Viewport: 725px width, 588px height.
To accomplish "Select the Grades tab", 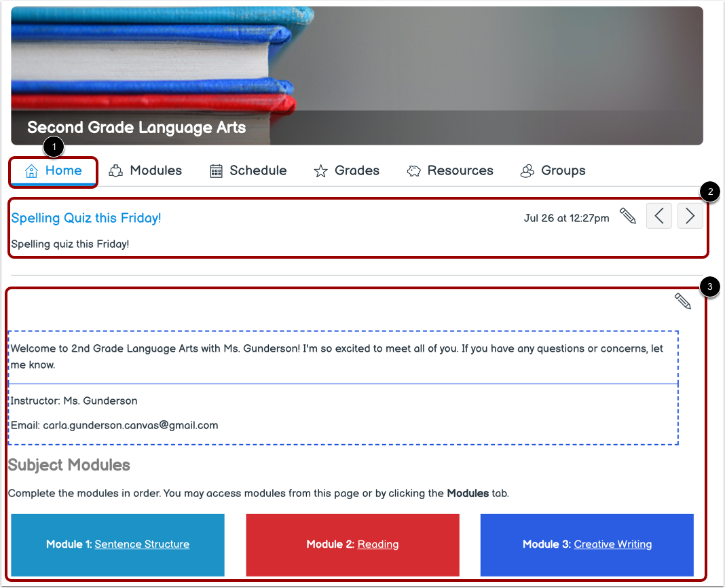I will pyautogui.click(x=356, y=170).
